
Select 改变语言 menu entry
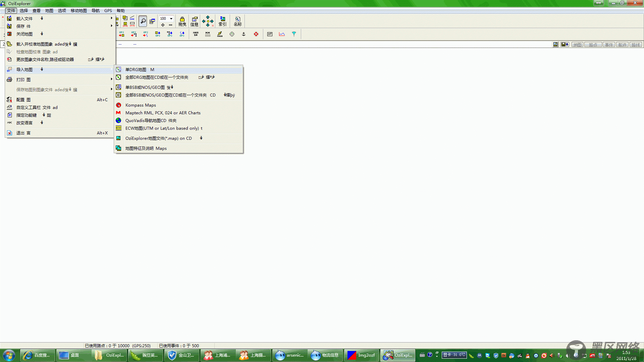pos(60,123)
